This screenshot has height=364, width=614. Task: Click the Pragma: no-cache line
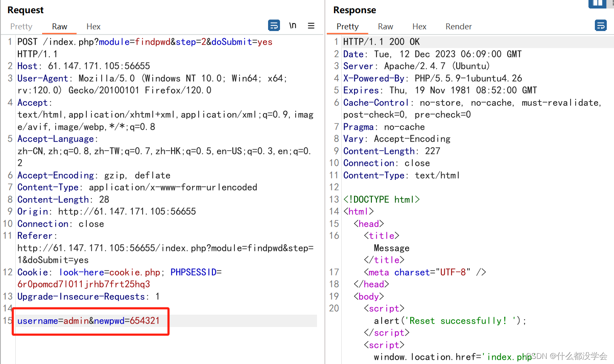click(384, 127)
